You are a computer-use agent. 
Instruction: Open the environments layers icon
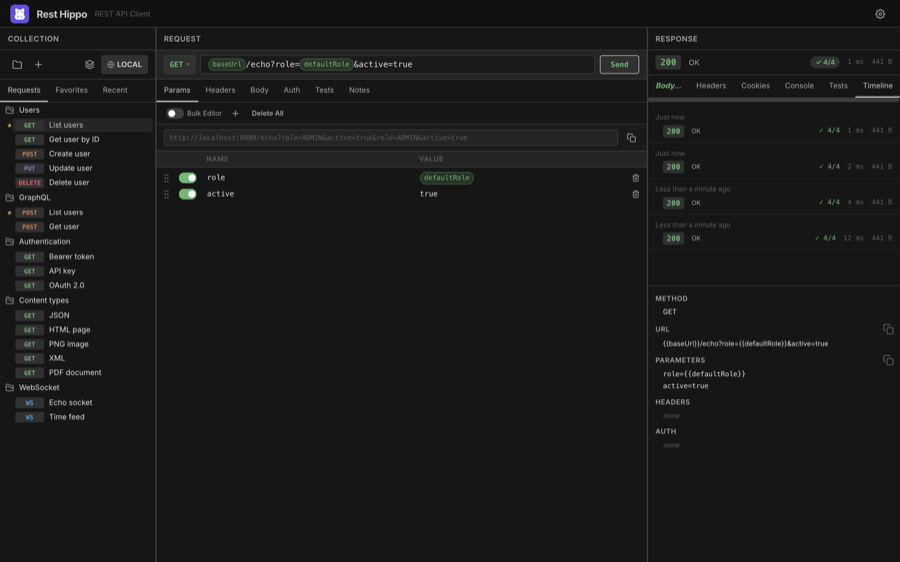click(x=90, y=64)
